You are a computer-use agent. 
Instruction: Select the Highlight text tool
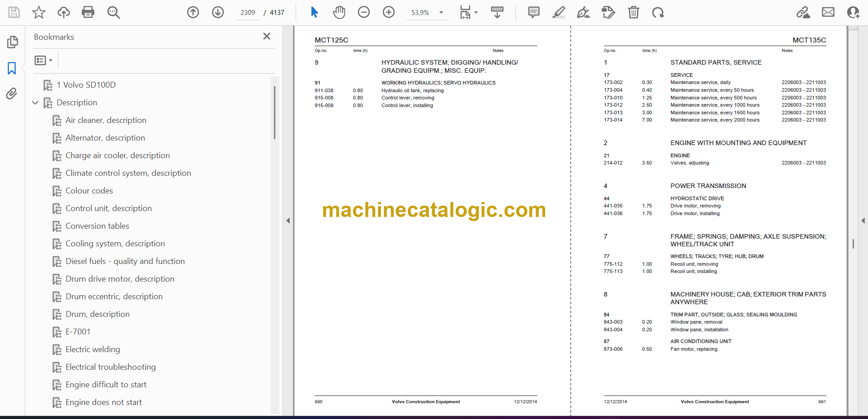point(558,12)
